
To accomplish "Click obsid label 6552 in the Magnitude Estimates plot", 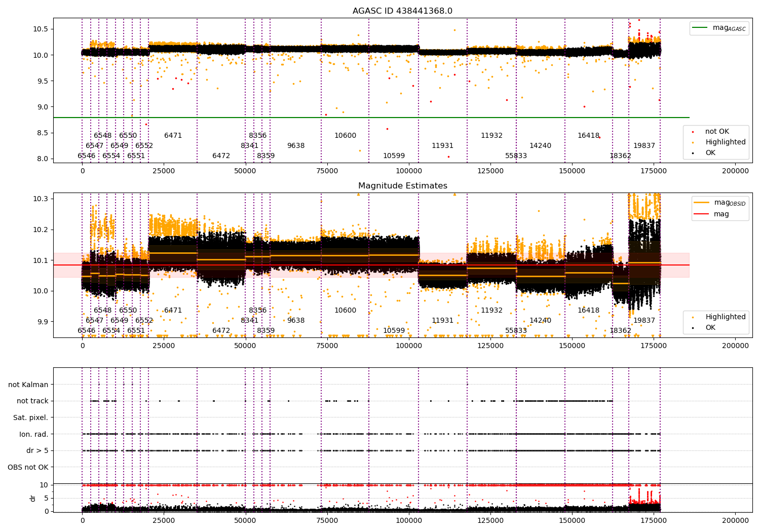I will (x=144, y=320).
